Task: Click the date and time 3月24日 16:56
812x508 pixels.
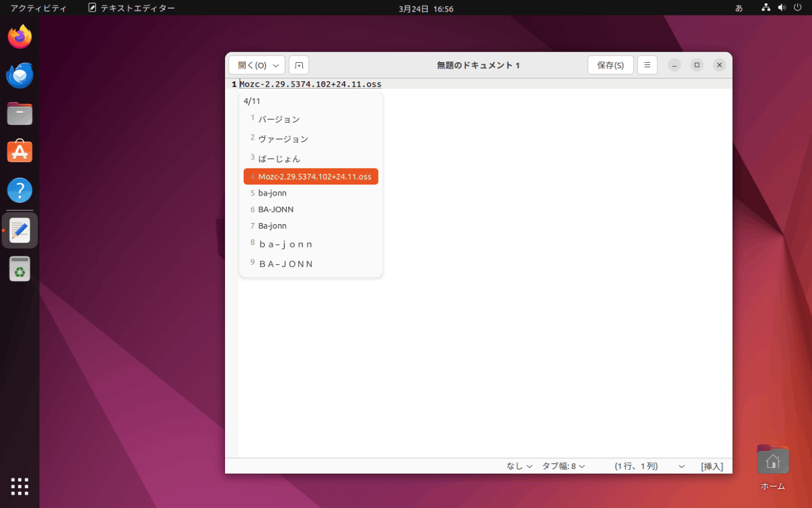Action: click(426, 9)
